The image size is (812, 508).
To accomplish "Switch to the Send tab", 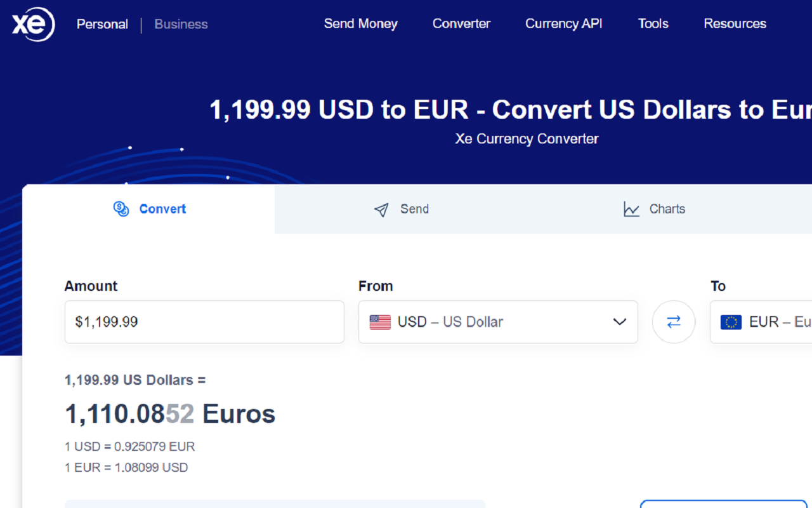I will [x=401, y=209].
